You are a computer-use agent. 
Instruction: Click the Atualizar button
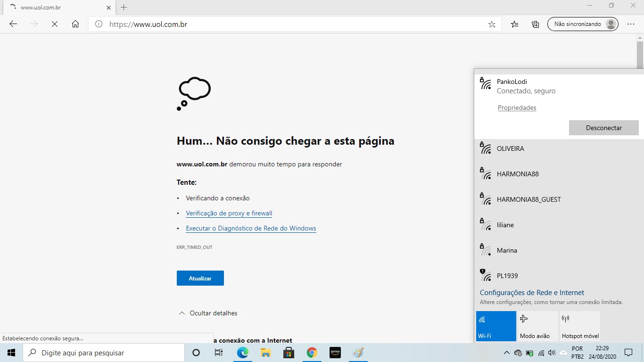[x=200, y=278]
